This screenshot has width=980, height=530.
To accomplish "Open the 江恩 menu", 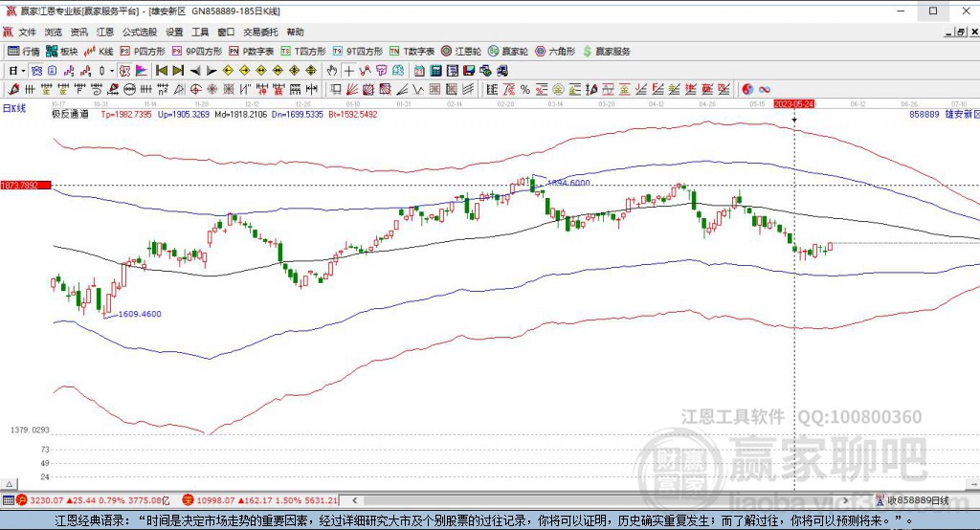I will click(105, 32).
